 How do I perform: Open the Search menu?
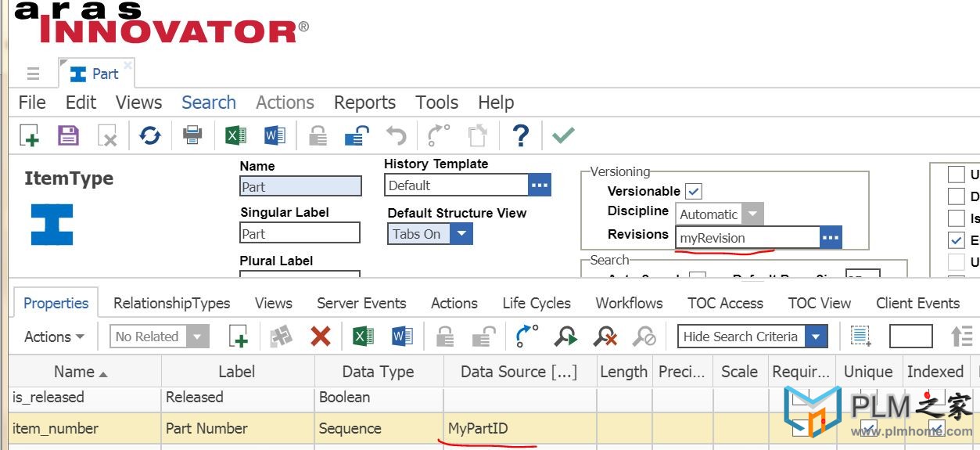tap(209, 103)
